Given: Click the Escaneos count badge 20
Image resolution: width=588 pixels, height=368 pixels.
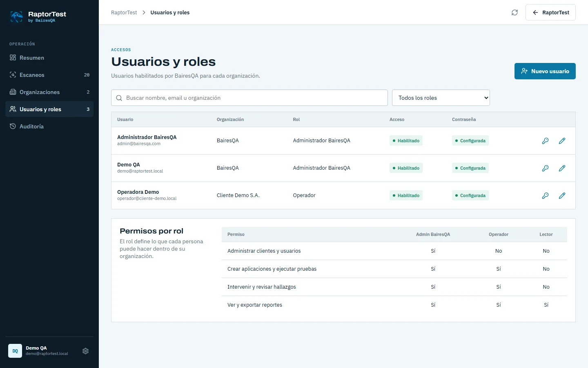Looking at the screenshot, I should click(x=87, y=75).
